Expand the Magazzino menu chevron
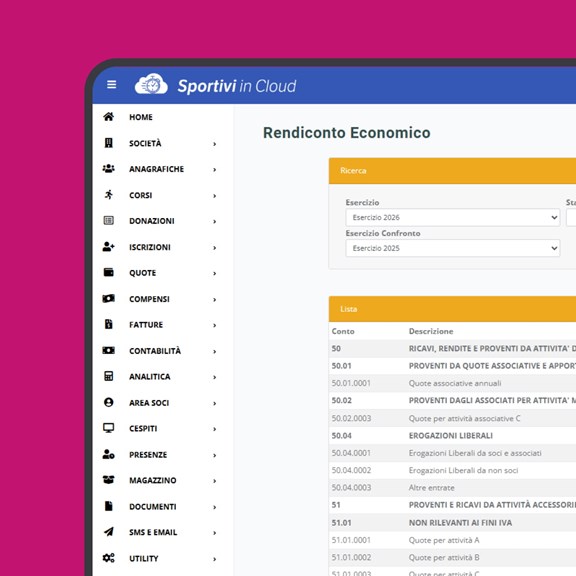576x576 pixels. pyautogui.click(x=215, y=481)
